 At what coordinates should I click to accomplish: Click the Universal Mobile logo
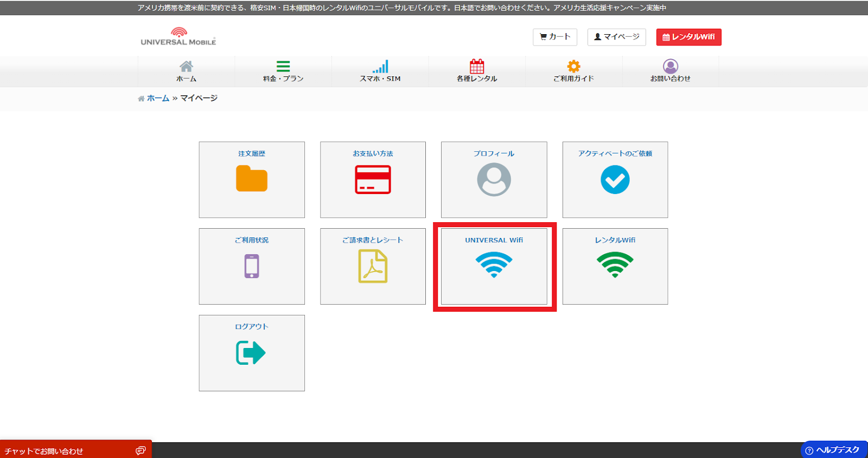pos(178,36)
